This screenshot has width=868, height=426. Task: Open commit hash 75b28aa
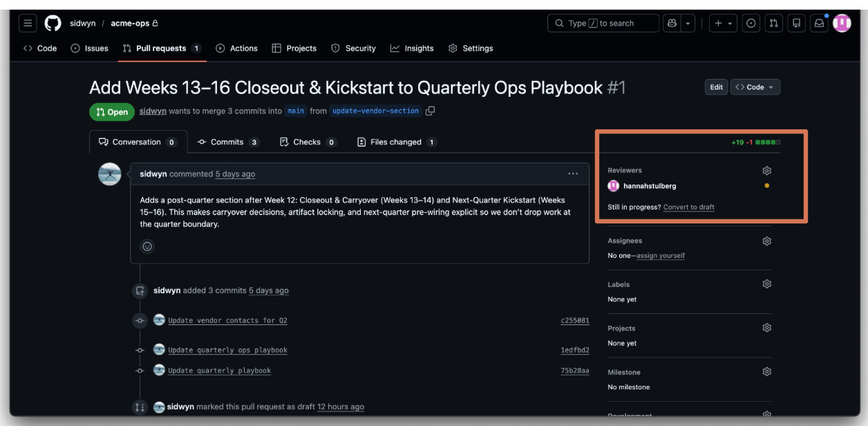(x=575, y=371)
